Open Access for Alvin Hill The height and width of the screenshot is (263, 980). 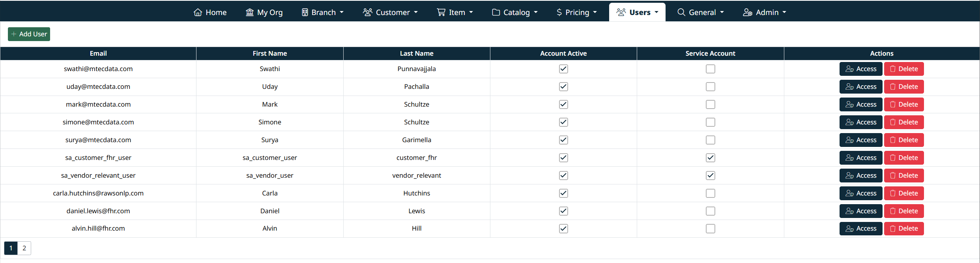tap(860, 228)
